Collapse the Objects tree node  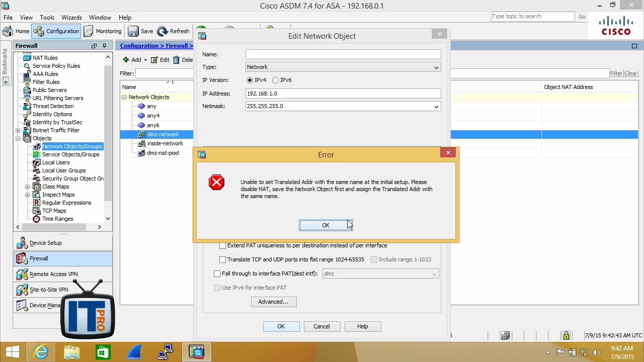(x=18, y=138)
